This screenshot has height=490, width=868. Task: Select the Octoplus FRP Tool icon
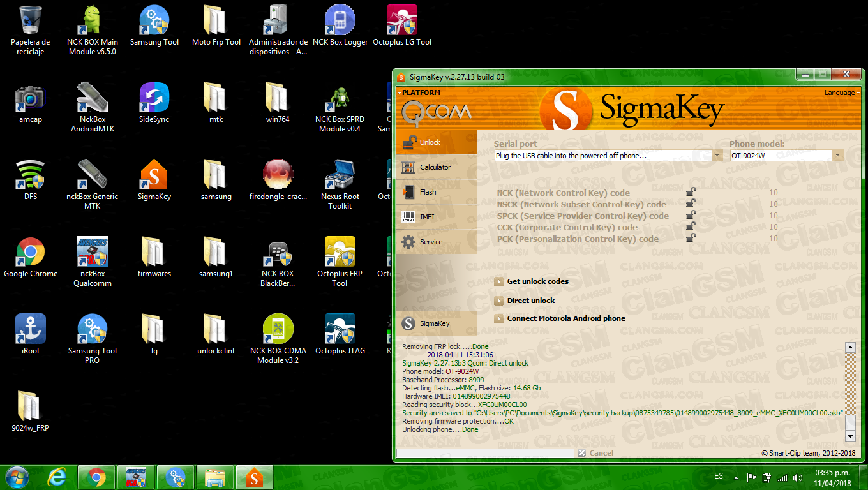tap(340, 262)
